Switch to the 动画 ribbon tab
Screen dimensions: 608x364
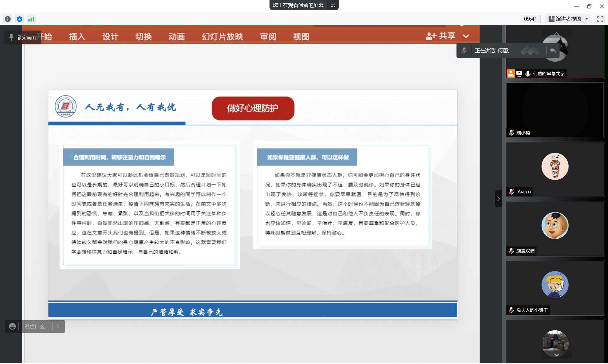pyautogui.click(x=177, y=37)
